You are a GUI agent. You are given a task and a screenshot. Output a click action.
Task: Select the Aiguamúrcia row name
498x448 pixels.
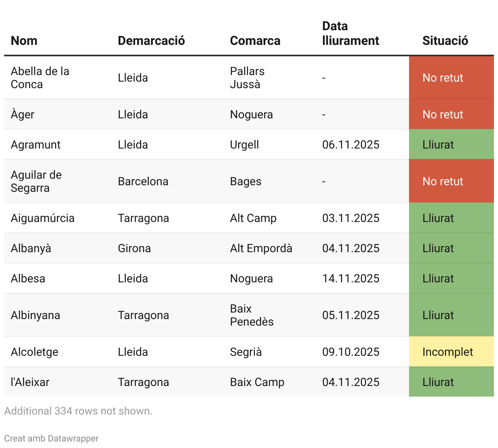click(42, 218)
